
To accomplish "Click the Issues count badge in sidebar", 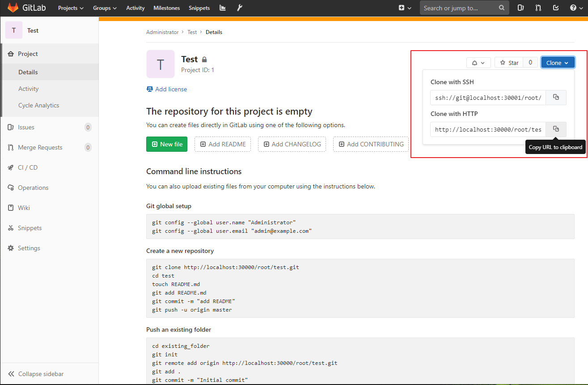I will pyautogui.click(x=88, y=127).
